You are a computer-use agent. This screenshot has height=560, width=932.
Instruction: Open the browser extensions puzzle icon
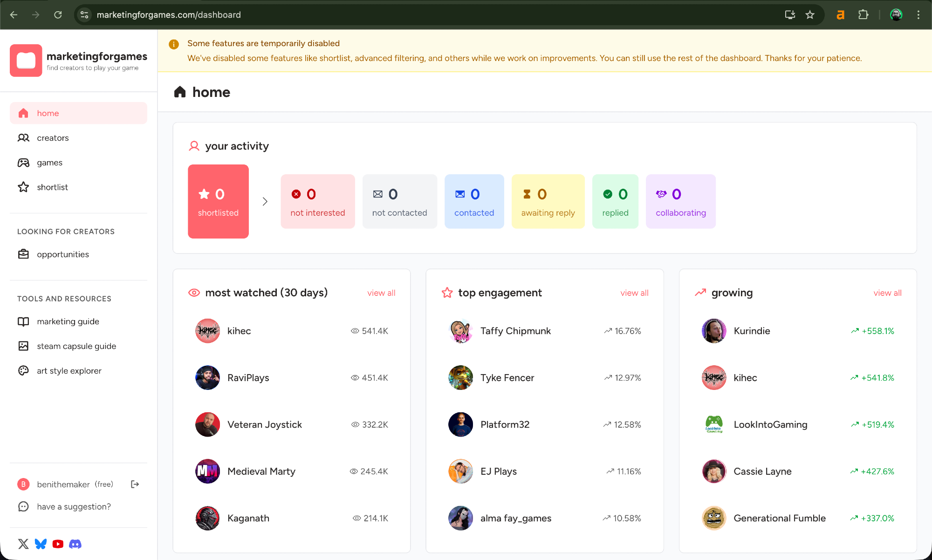(863, 15)
